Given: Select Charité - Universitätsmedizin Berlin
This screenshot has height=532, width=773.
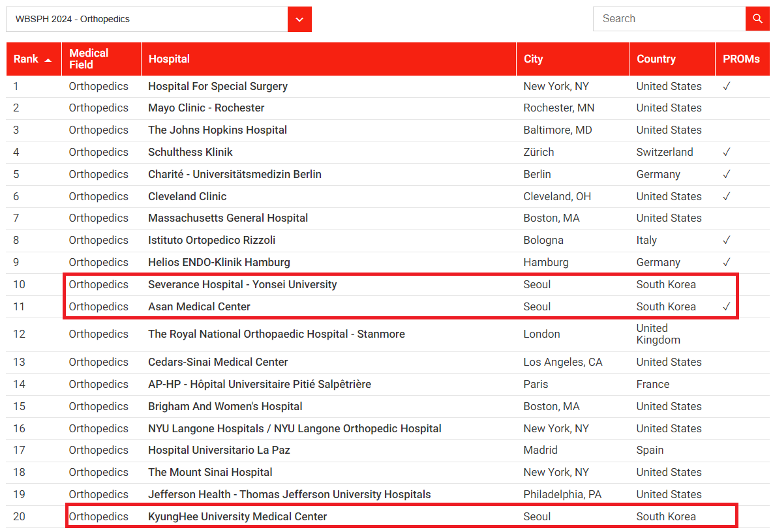Looking at the screenshot, I should [x=235, y=174].
